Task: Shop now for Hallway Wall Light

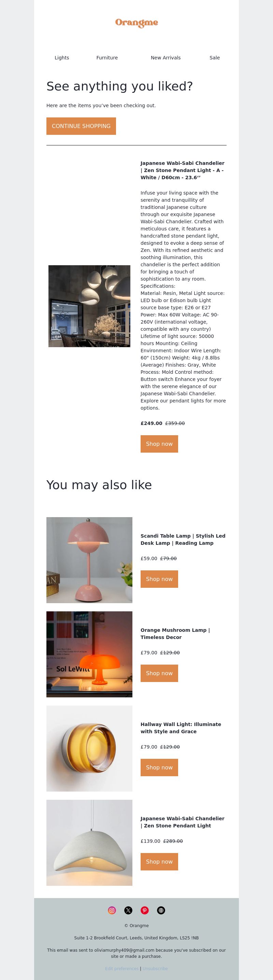Action: pos(159,767)
